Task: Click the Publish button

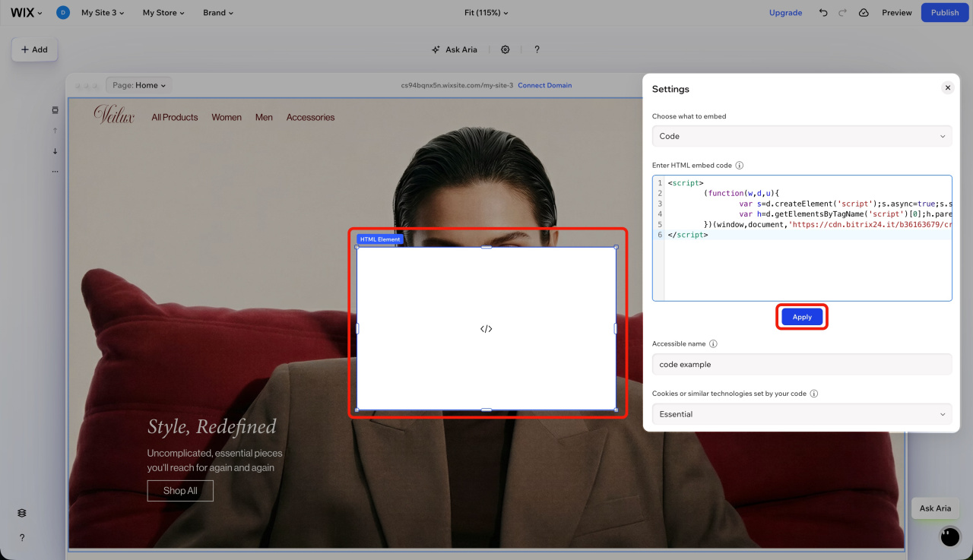Action: coord(945,13)
